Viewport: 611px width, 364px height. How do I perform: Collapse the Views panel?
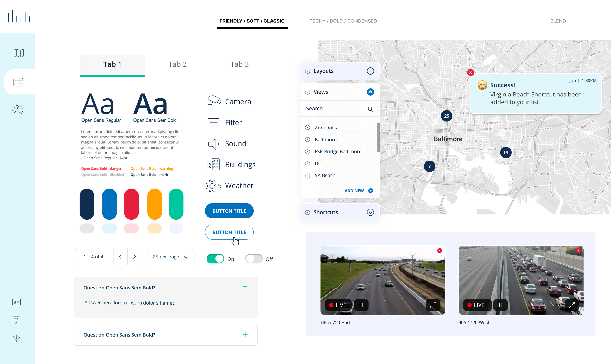coord(370,92)
